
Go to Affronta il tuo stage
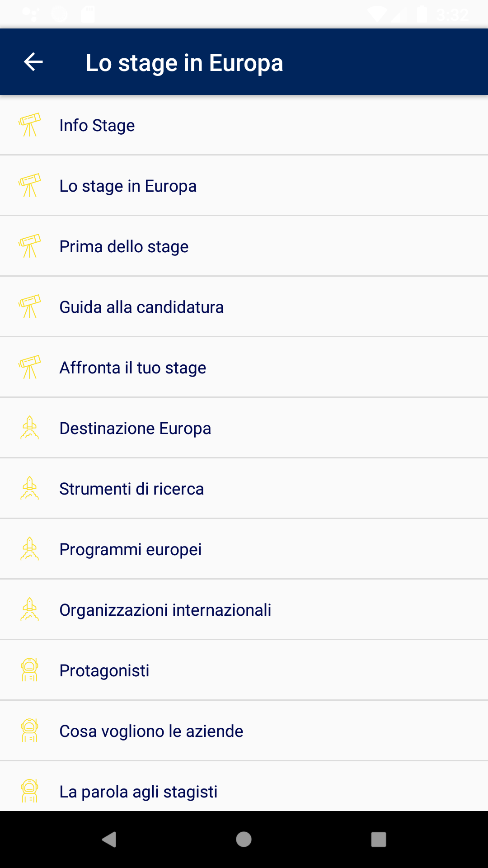(x=133, y=368)
